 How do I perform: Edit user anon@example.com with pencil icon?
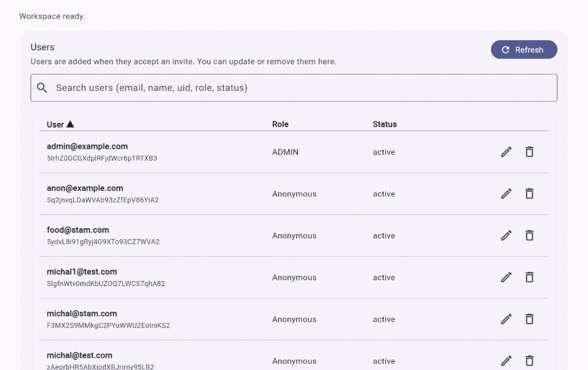[x=506, y=194]
